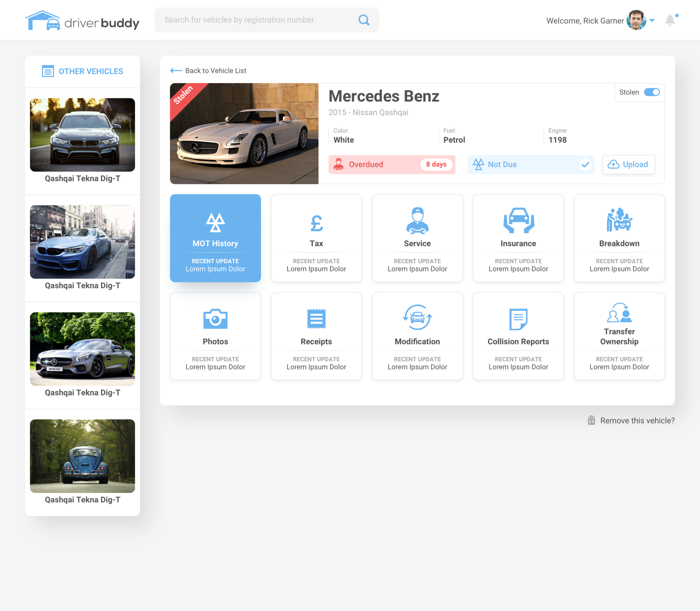Click the Petrol fuel value
The width and height of the screenshot is (700, 611).
click(454, 140)
